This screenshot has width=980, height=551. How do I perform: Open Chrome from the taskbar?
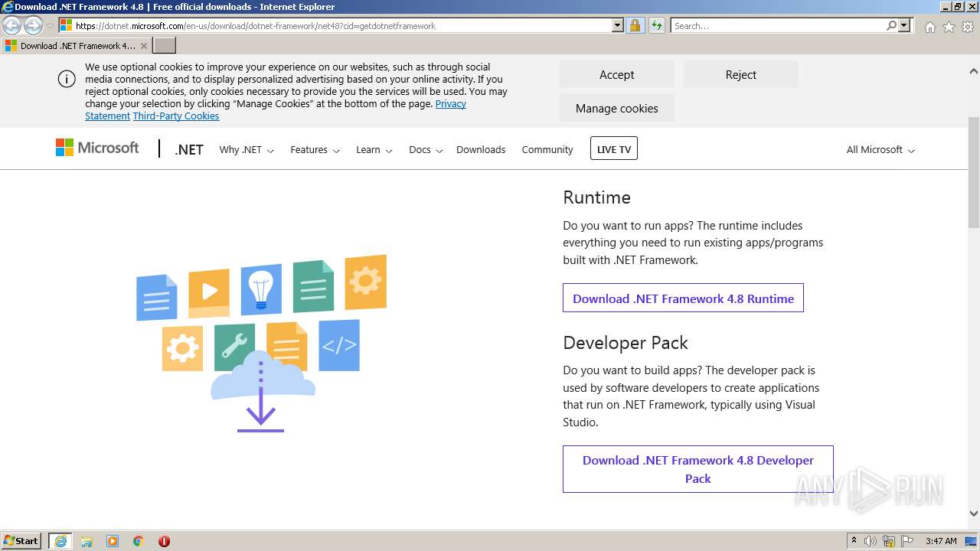coord(139,541)
